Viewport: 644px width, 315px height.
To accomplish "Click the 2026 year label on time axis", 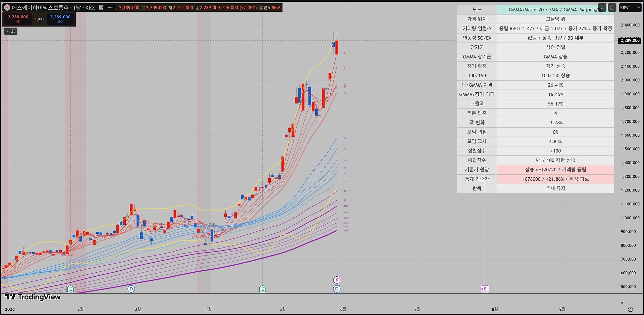I will tap(10, 309).
